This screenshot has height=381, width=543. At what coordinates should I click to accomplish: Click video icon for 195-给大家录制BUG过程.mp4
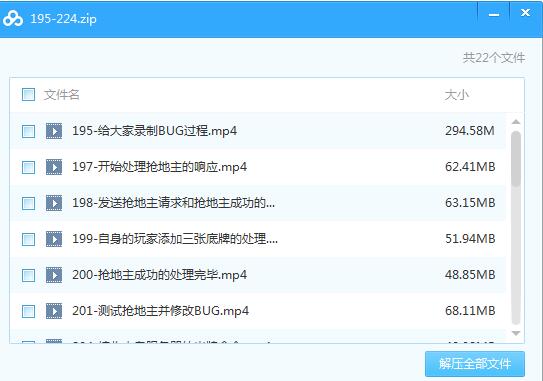pos(54,131)
